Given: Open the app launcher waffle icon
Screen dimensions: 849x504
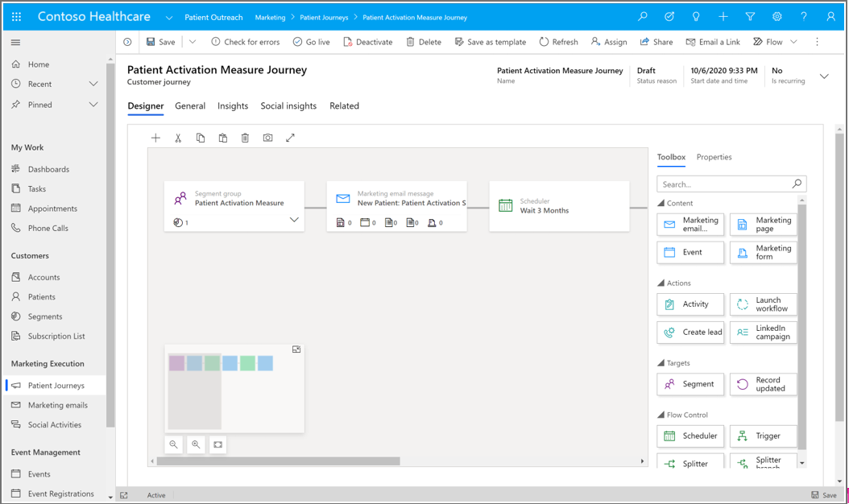Looking at the screenshot, I should [16, 17].
